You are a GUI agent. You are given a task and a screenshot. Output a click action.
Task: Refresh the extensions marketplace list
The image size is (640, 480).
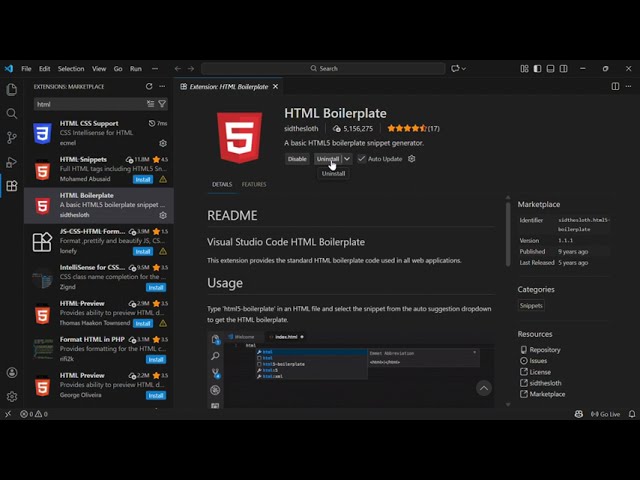click(149, 87)
